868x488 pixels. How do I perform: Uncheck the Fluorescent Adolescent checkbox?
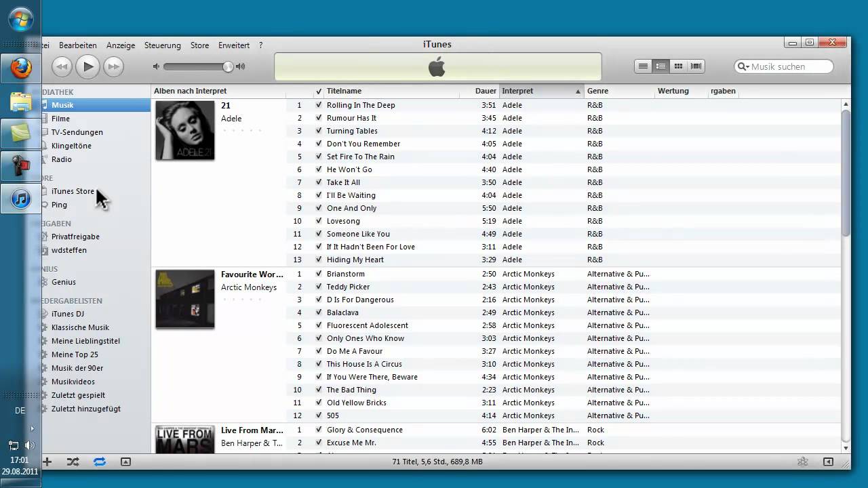319,325
